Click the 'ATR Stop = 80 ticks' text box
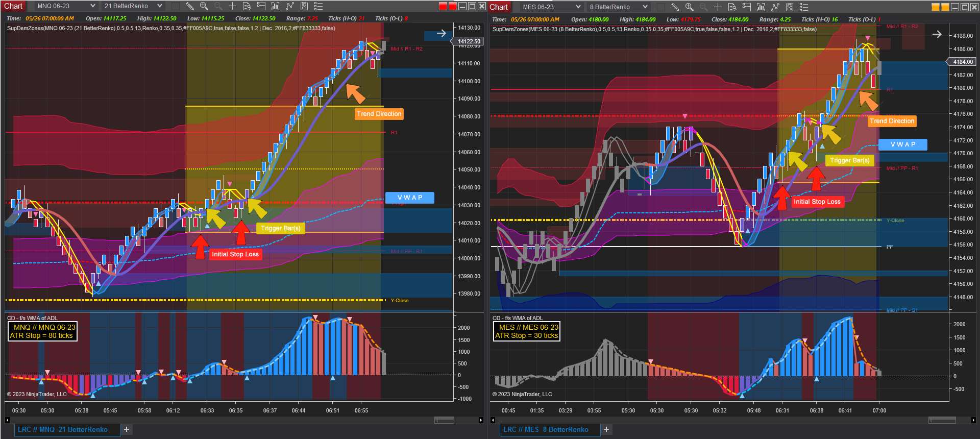Screen dimensions: 980x439 click(42, 331)
